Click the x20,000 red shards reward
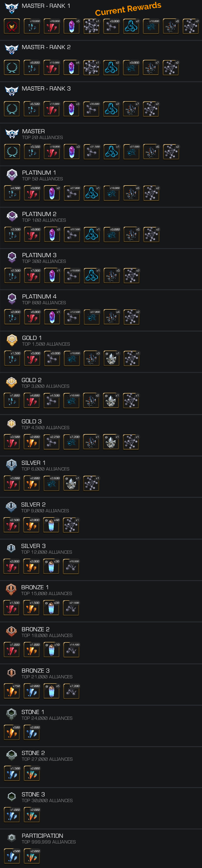The image size is (202, 868). 52,26
